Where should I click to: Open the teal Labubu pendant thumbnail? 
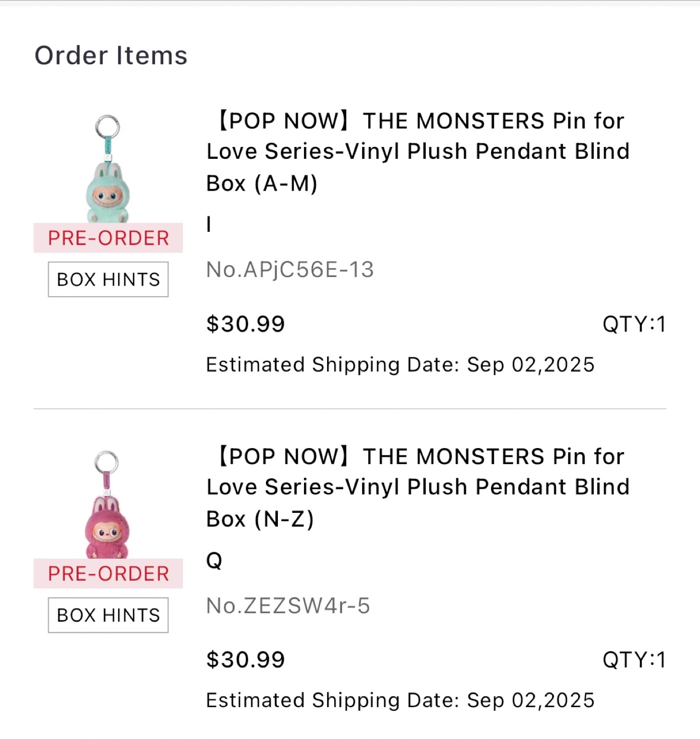[x=108, y=170]
